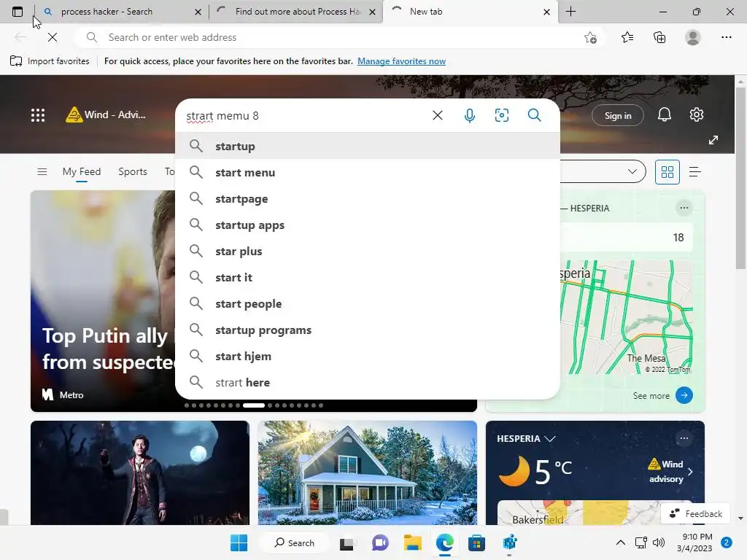Screen dimensions: 747x560
Task: Choose 'startup programs' suggestion
Action: 368,329
